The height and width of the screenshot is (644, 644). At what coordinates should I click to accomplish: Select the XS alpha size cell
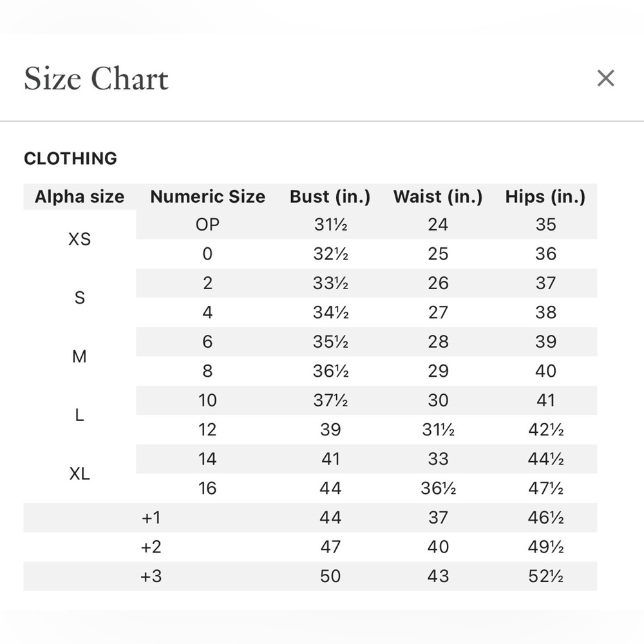click(x=80, y=239)
